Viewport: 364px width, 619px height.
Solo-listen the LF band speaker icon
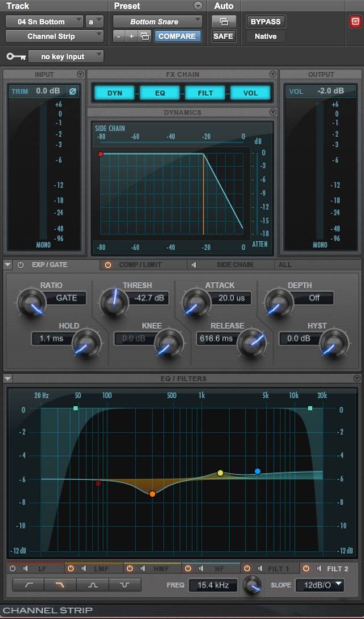[26, 568]
